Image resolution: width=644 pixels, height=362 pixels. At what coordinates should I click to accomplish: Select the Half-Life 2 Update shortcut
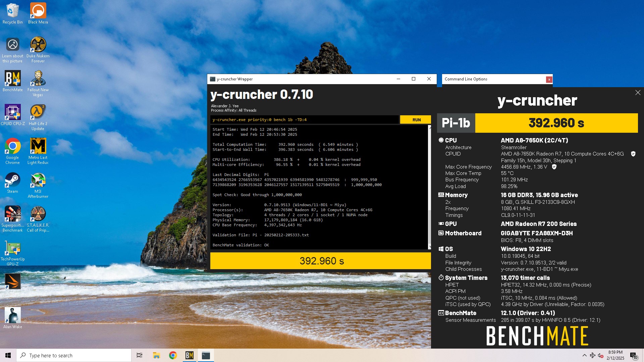click(x=38, y=117)
